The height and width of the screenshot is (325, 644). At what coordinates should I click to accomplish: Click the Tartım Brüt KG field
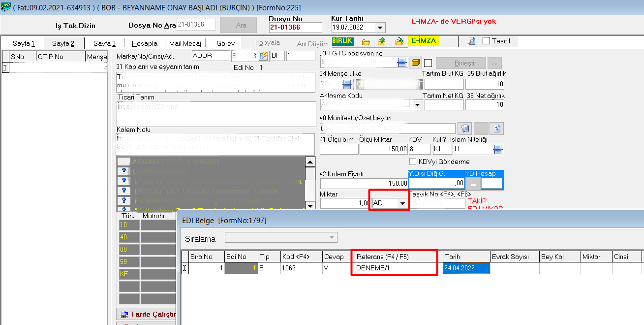444,84
